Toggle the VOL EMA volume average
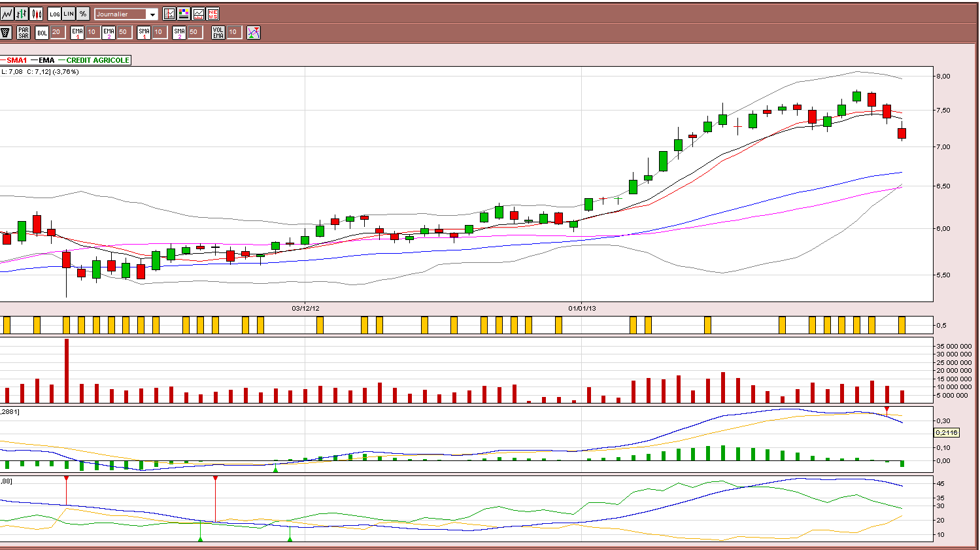The image size is (980, 550). (218, 32)
